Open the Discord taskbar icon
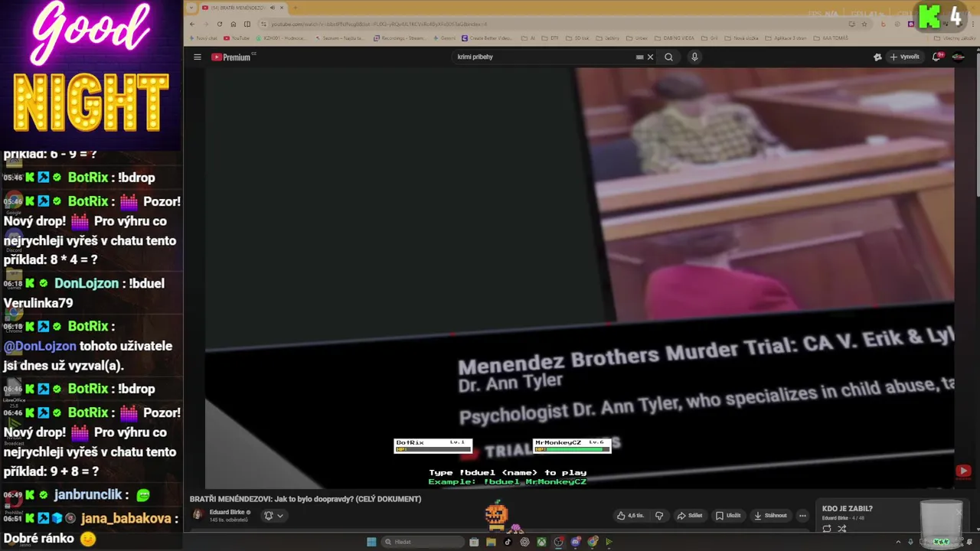This screenshot has height=551, width=980. (576, 542)
